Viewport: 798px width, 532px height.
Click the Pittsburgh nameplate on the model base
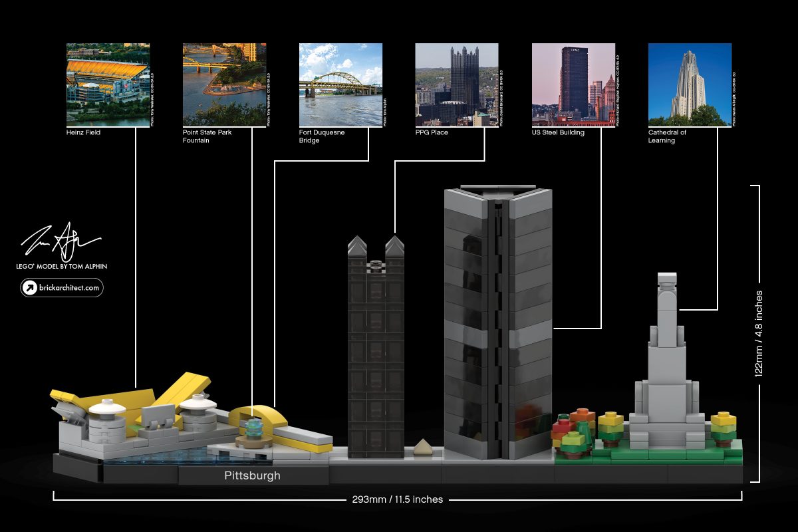tap(251, 475)
